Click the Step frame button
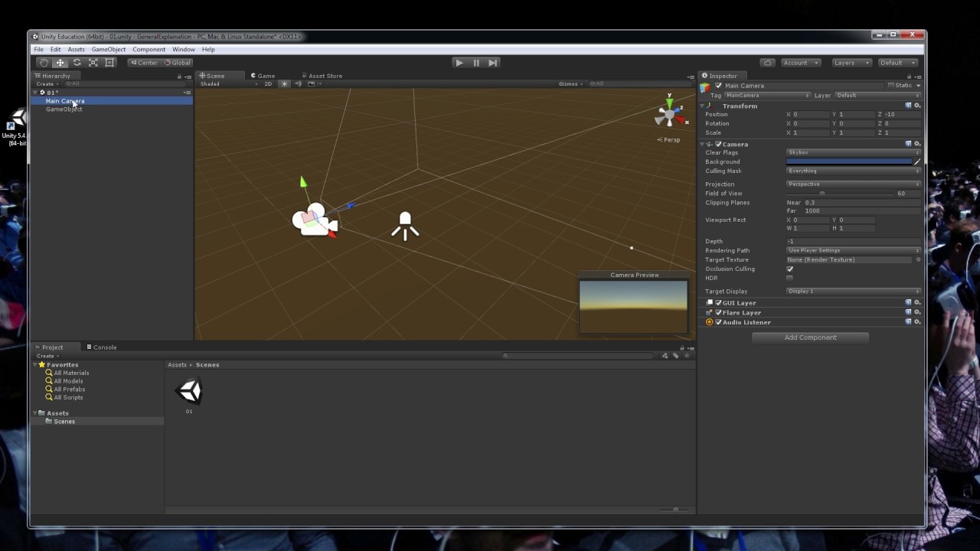Image resolution: width=980 pixels, height=551 pixels. click(x=493, y=63)
